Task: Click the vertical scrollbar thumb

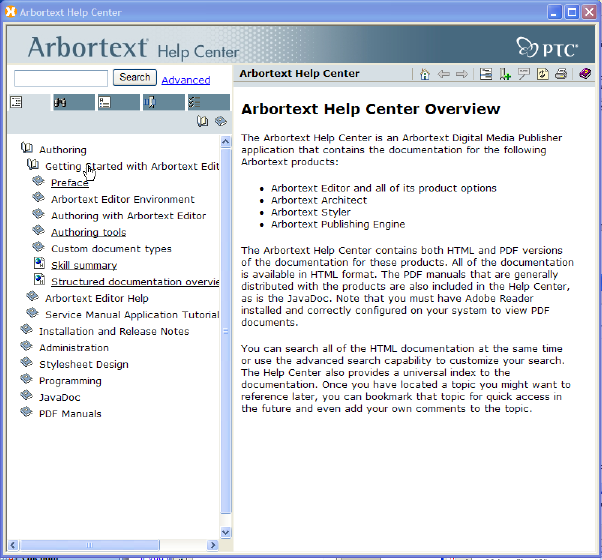Action: (226, 331)
